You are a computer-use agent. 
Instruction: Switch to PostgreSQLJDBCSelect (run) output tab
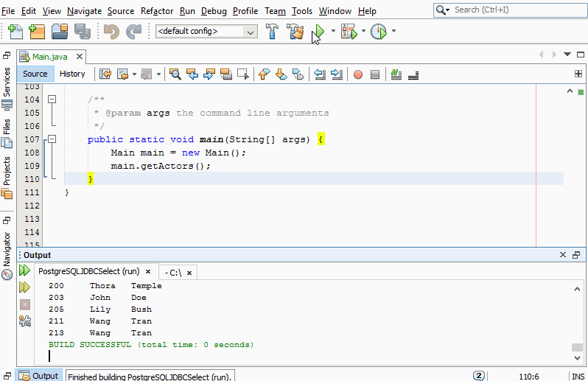tap(88, 271)
